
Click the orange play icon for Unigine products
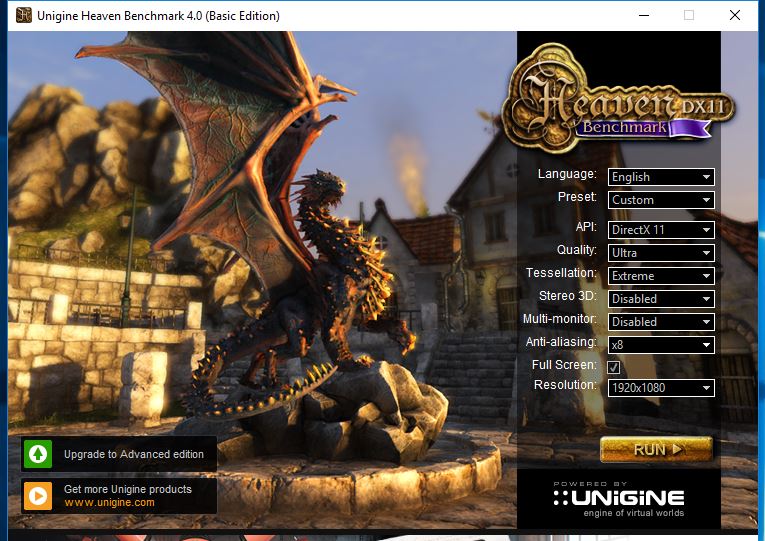pos(38,496)
